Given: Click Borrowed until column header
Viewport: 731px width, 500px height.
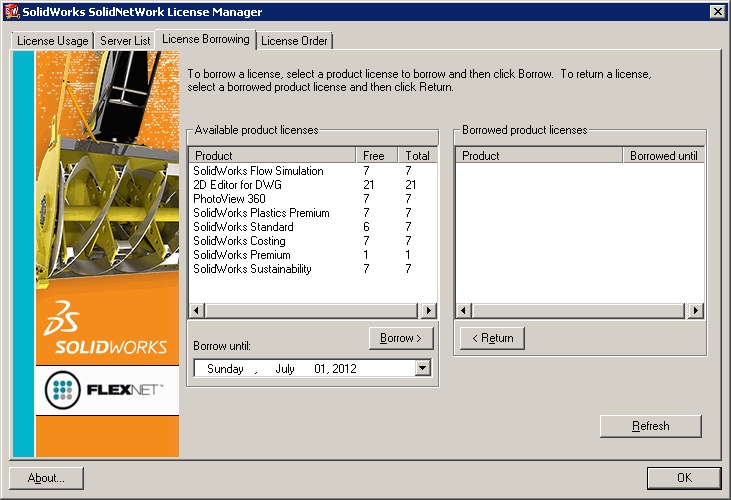Looking at the screenshot, I should coord(663,155).
